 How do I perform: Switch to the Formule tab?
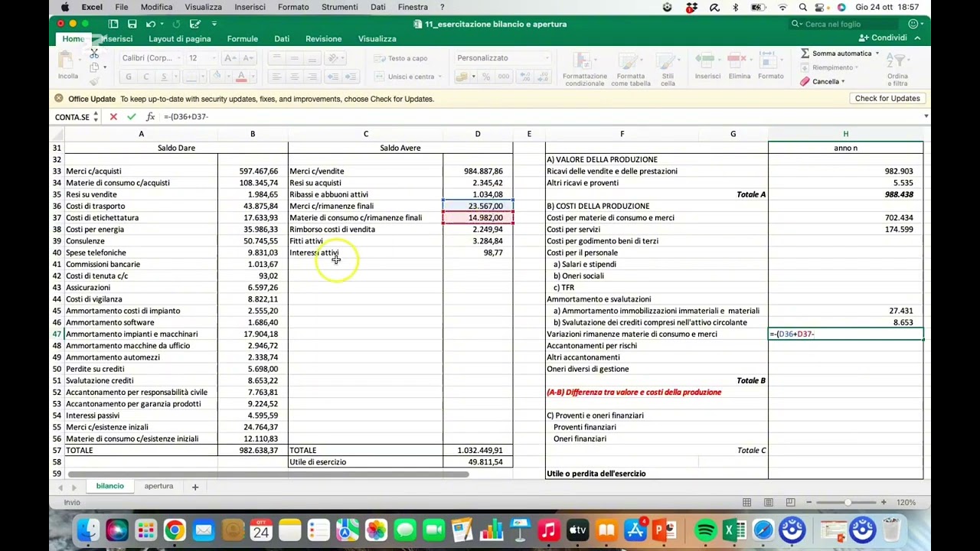coord(242,38)
